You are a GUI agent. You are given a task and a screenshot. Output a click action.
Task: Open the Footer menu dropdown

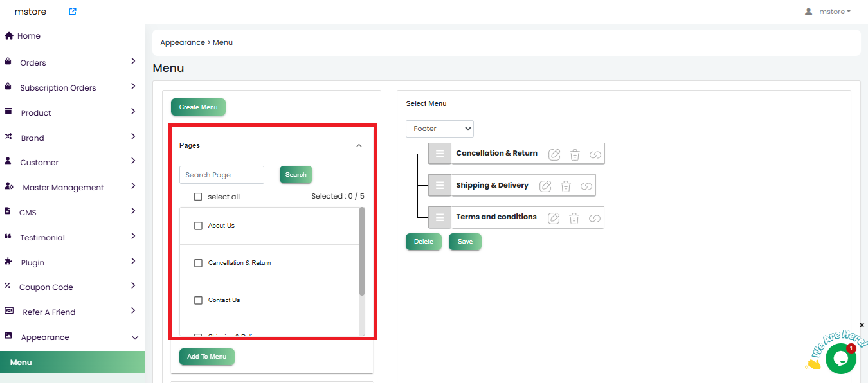440,129
